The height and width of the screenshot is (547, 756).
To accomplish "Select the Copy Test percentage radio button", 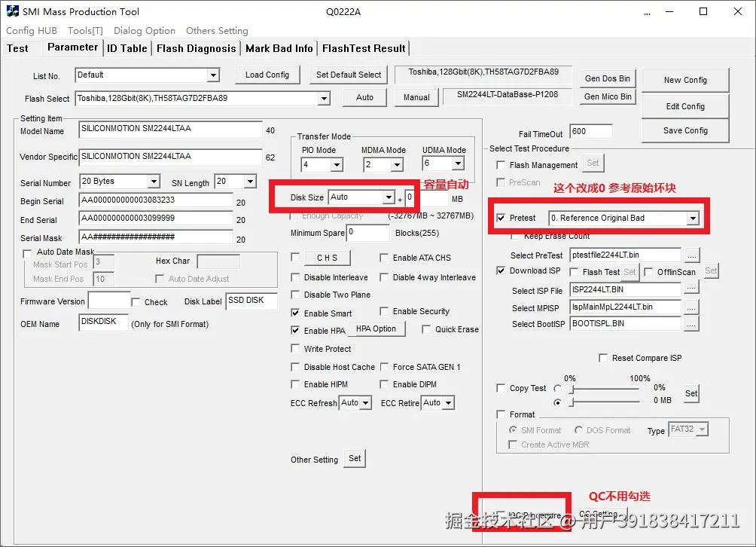I will pos(557,388).
